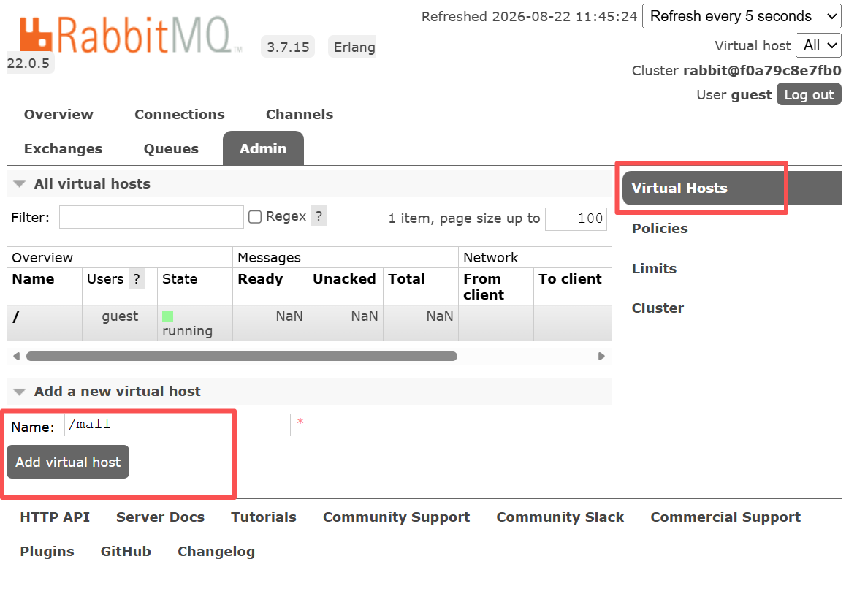This screenshot has height=616, width=857.
Task: Open the HTTP API link
Action: coord(55,517)
